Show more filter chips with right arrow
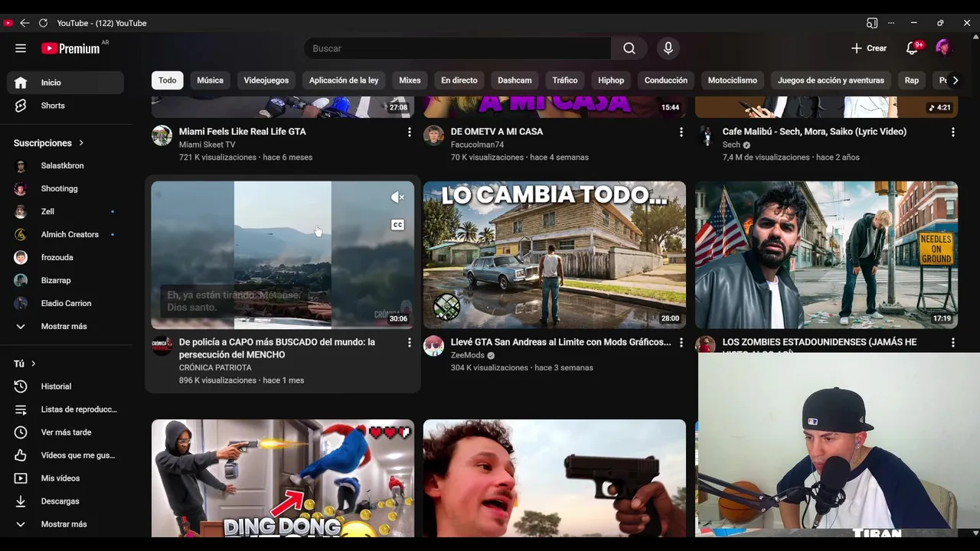 [x=954, y=80]
